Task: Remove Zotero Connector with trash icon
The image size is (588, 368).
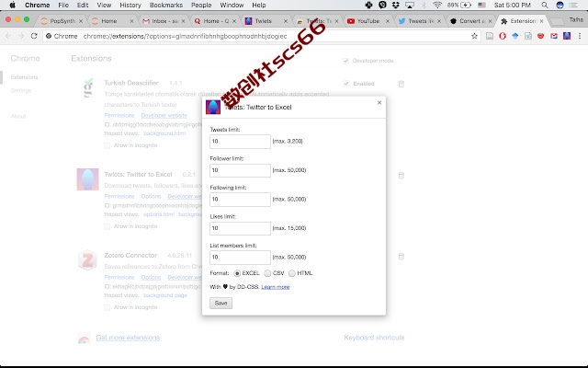Action: [401, 257]
